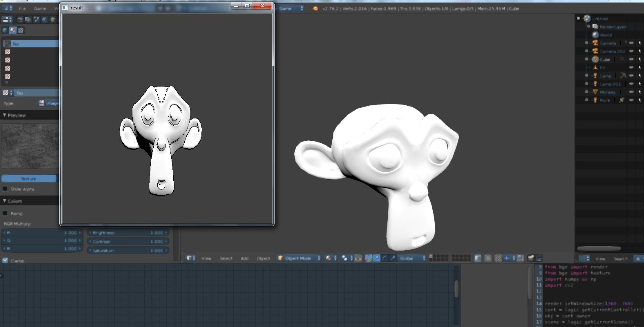644x327 pixels.
Task: Select the Render properties camera icon
Action: coord(20,19)
